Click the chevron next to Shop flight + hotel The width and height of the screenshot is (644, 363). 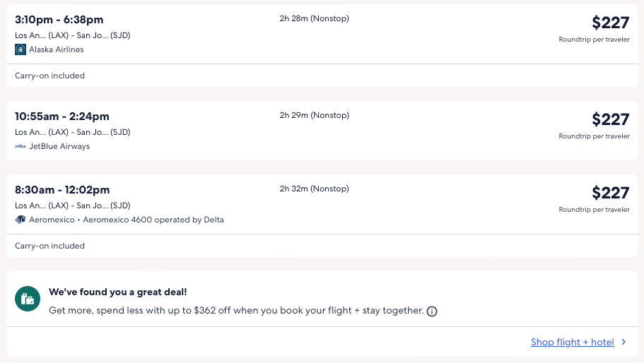coord(623,343)
